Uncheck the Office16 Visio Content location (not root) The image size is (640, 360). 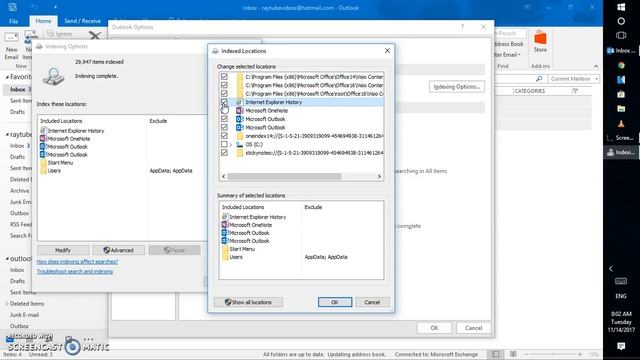pyautogui.click(x=224, y=85)
